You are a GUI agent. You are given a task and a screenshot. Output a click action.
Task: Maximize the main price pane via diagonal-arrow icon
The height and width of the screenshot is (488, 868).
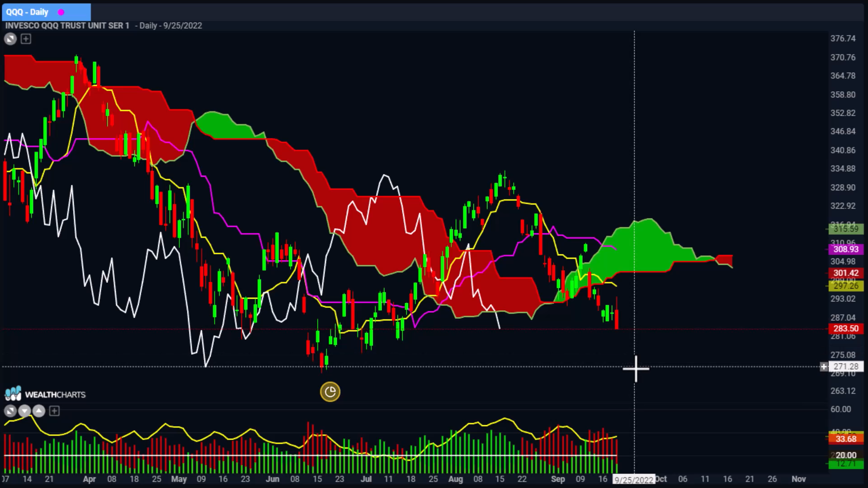click(x=10, y=39)
